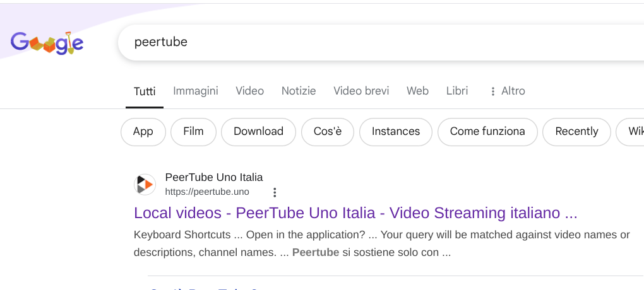This screenshot has height=290, width=644.
Task: Open the Local videos PeerTube Uno Italia result
Action: 355,213
